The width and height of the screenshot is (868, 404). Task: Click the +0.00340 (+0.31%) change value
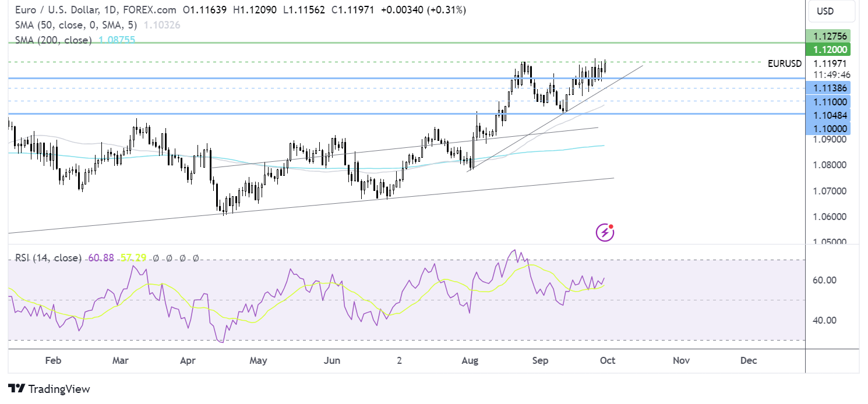422,10
